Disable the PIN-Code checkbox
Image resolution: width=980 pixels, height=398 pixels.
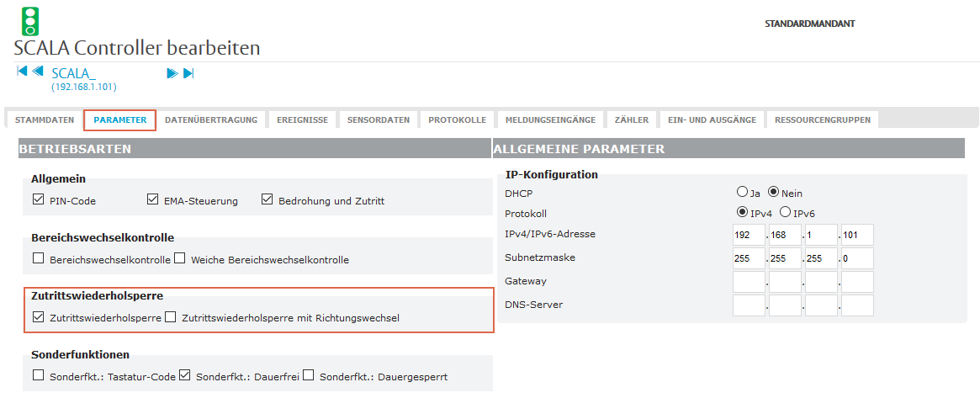(38, 200)
